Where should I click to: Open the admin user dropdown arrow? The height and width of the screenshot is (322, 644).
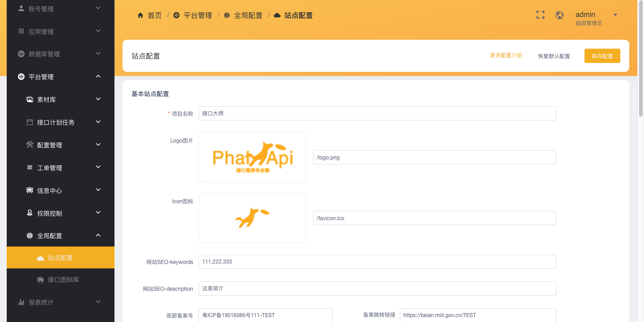click(615, 15)
